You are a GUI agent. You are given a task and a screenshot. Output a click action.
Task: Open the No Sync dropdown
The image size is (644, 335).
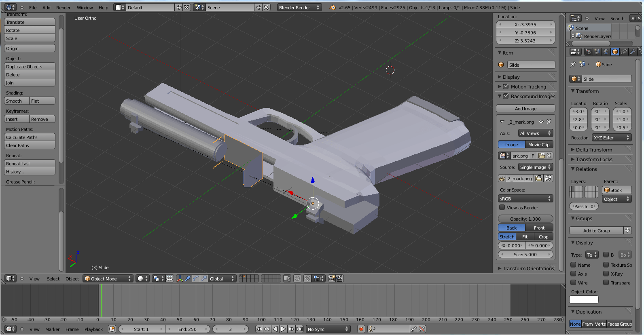tap(328, 329)
